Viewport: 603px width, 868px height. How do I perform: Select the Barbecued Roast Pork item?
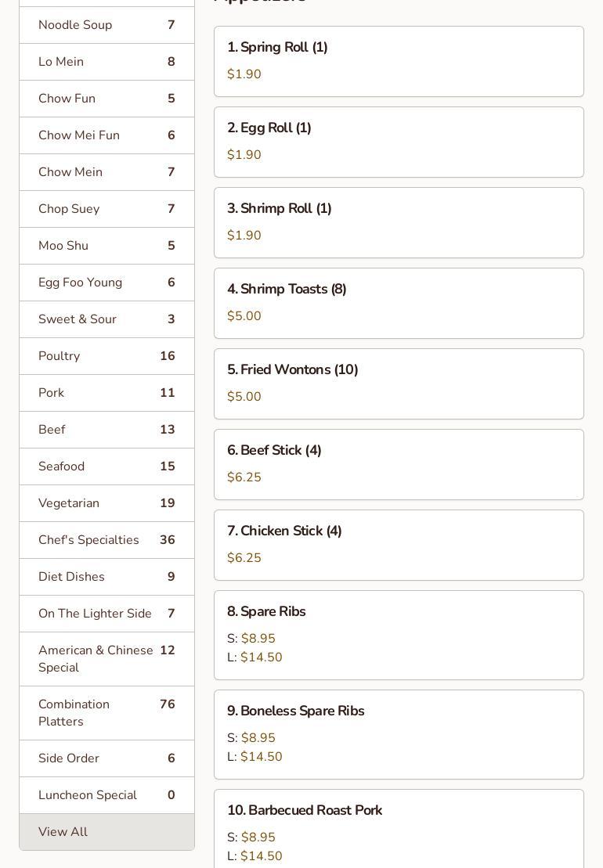click(399, 830)
